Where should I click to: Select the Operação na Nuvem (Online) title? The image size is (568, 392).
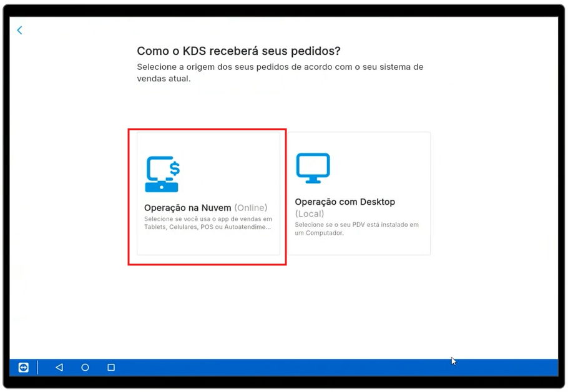(x=206, y=208)
